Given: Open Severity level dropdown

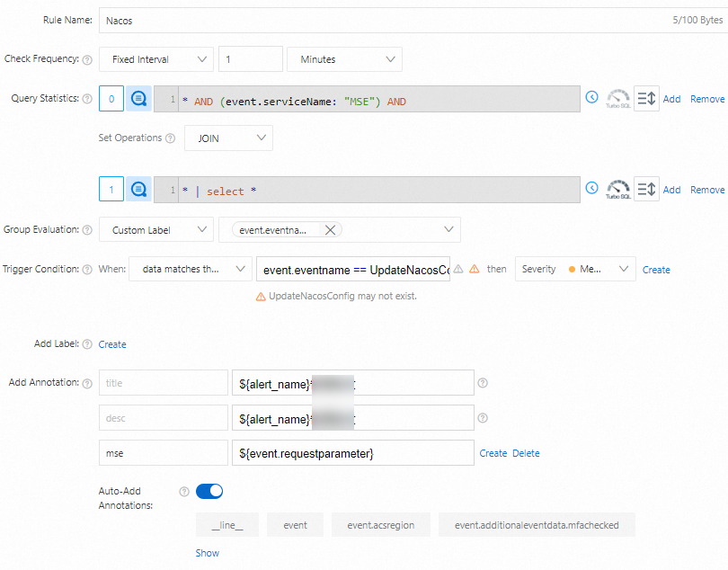Looking at the screenshot, I should 575,269.
